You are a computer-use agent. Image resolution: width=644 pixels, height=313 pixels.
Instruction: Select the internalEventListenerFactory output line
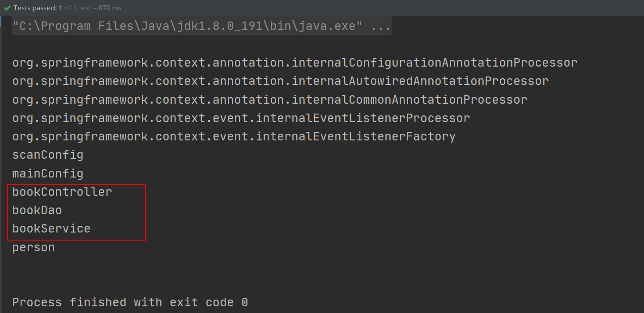pyautogui.click(x=234, y=136)
